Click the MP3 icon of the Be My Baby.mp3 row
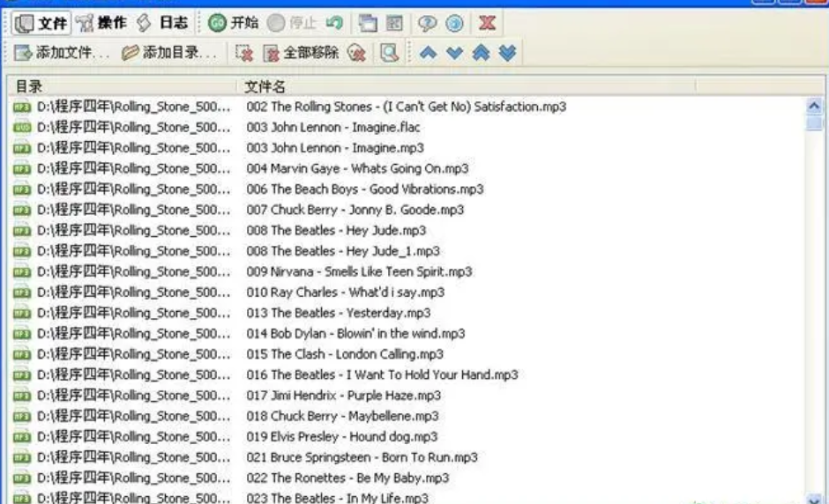This screenshot has height=504, width=829. coord(22,478)
